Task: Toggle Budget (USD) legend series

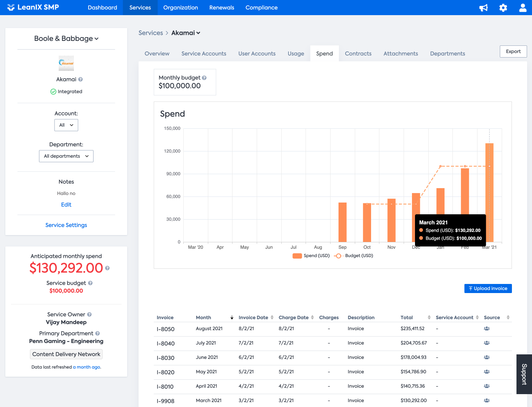Action: click(x=354, y=256)
